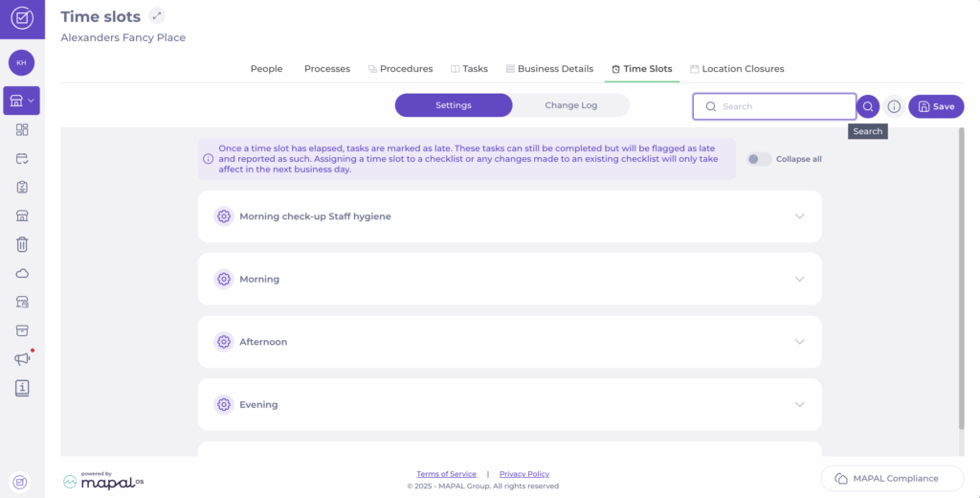Screen dimensions: 980x498
Task: Click the Save button
Action: [936, 106]
